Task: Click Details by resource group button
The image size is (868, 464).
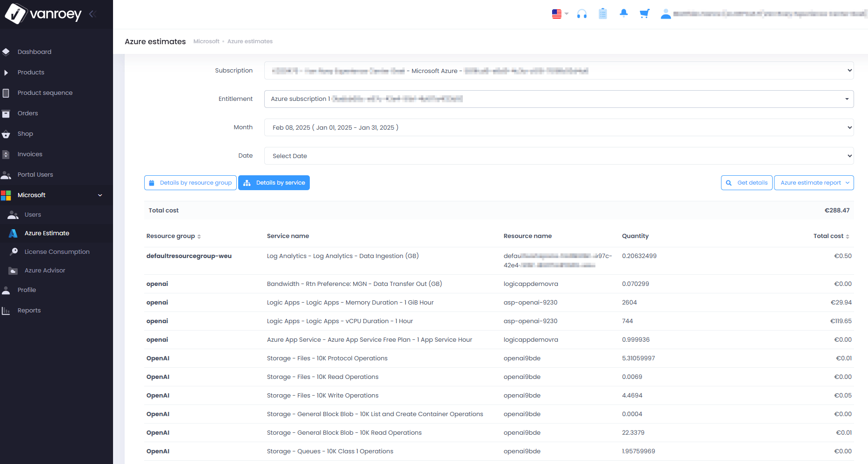Action: (x=190, y=183)
